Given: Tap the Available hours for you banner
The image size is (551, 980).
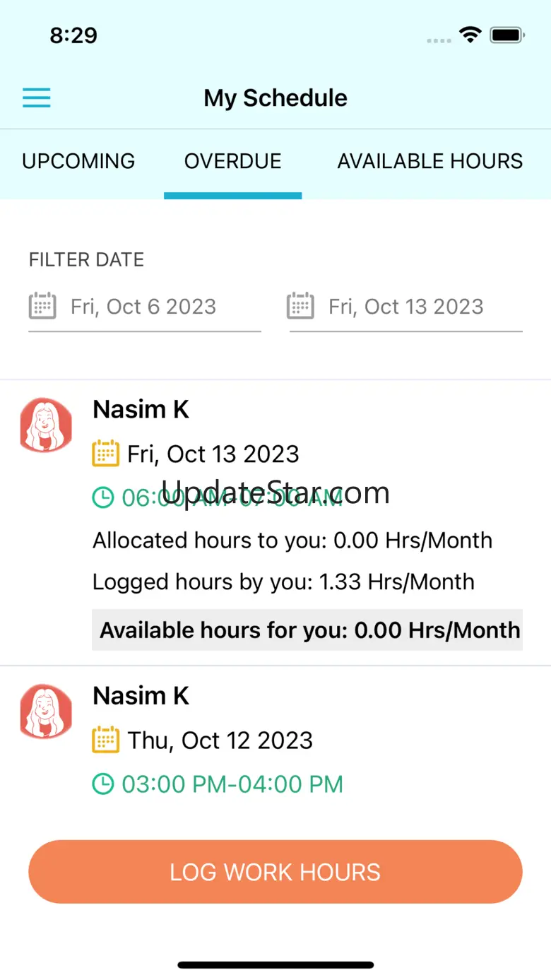Looking at the screenshot, I should coord(308,630).
